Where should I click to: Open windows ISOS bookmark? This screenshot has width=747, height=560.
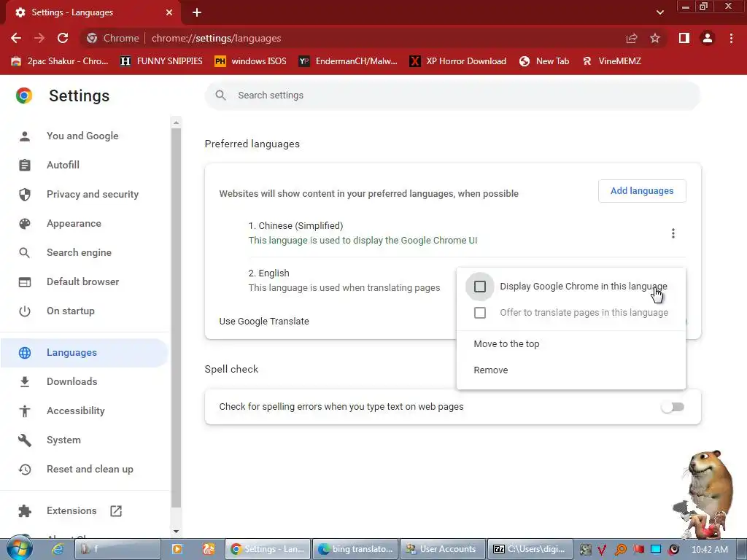(251, 61)
